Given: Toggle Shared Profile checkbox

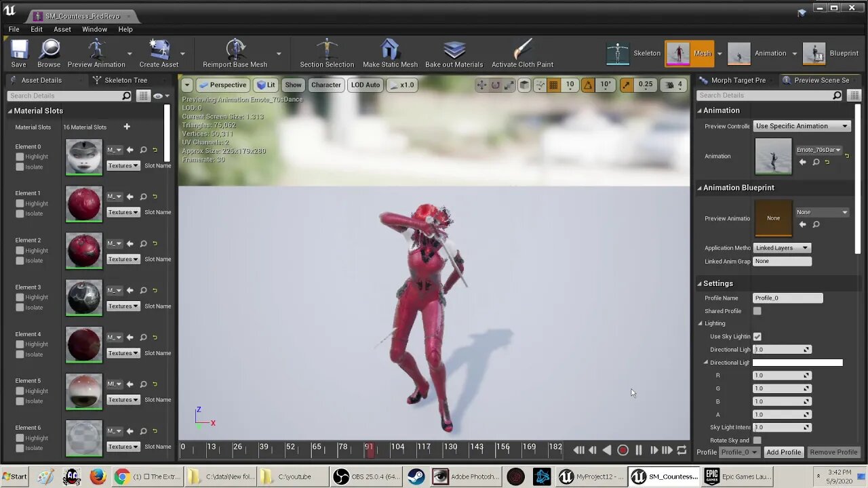Looking at the screenshot, I should 757,311.
